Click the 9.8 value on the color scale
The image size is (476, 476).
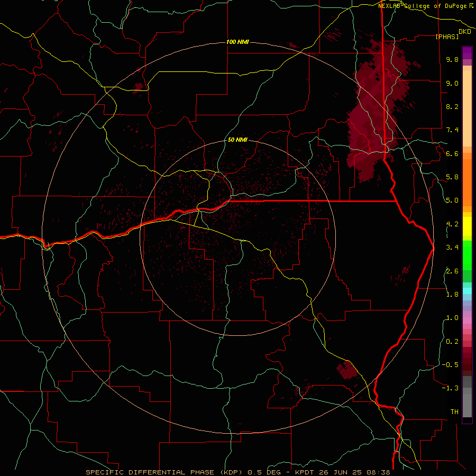452,59
